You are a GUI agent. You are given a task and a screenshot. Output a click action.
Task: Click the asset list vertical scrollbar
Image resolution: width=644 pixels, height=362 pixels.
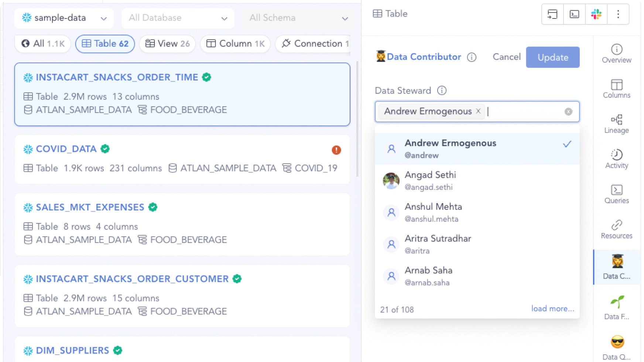point(357,118)
